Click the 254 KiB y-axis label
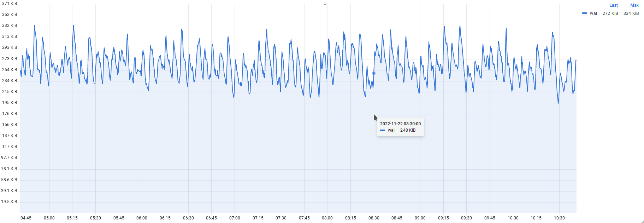The image size is (644, 223). 10,70
